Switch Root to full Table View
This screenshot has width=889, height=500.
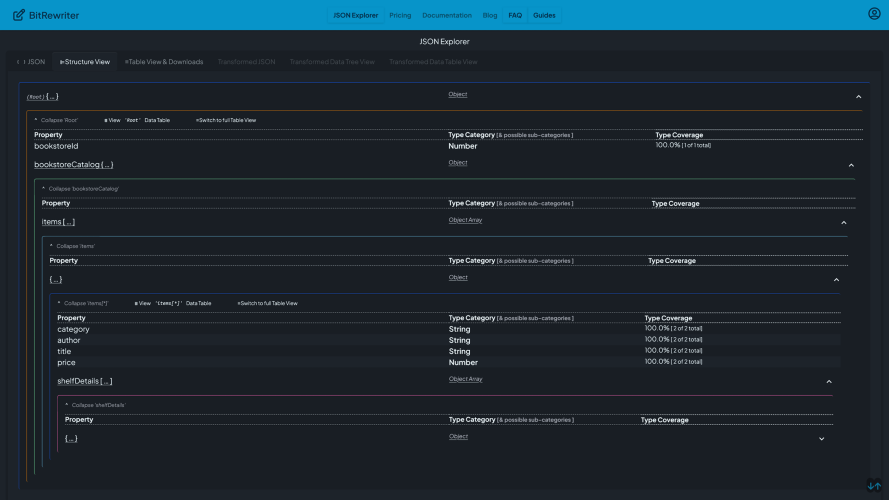tap(226, 120)
